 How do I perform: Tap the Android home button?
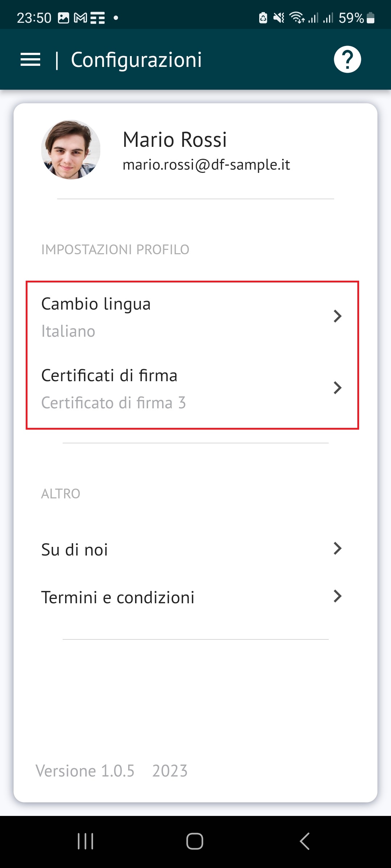[195, 841]
